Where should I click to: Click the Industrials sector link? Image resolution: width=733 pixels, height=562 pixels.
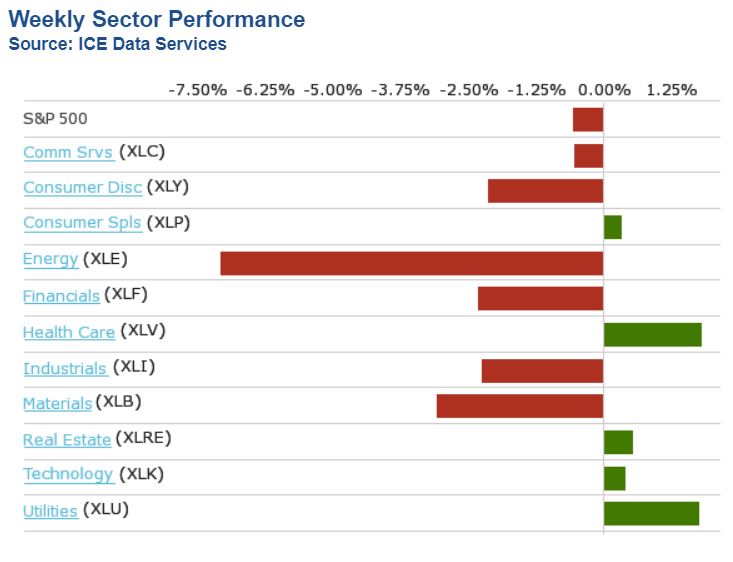coord(65,368)
